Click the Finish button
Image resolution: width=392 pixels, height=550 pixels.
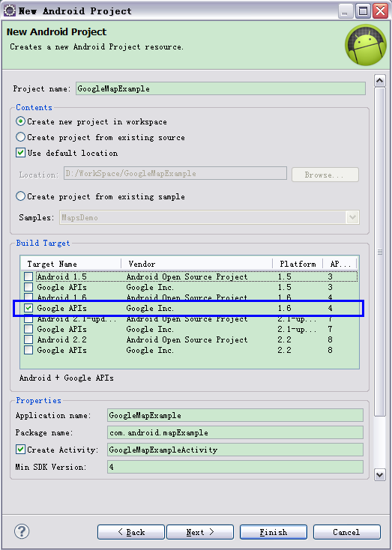[274, 532]
